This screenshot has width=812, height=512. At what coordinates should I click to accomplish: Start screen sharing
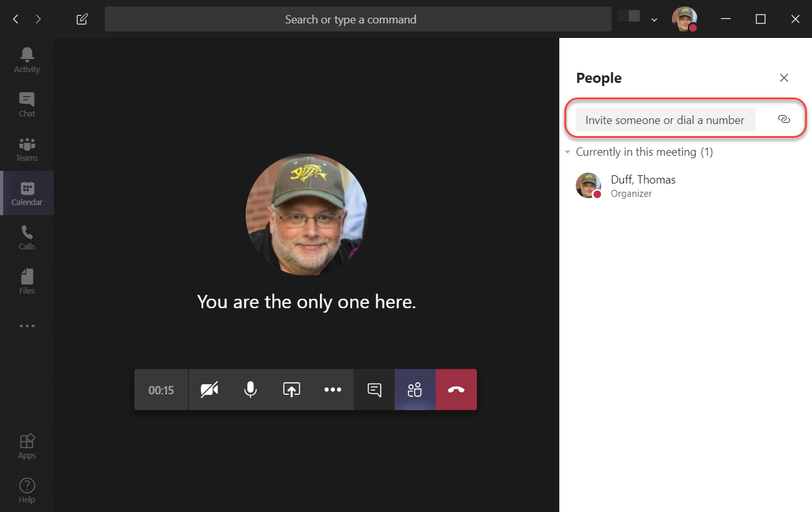291,389
